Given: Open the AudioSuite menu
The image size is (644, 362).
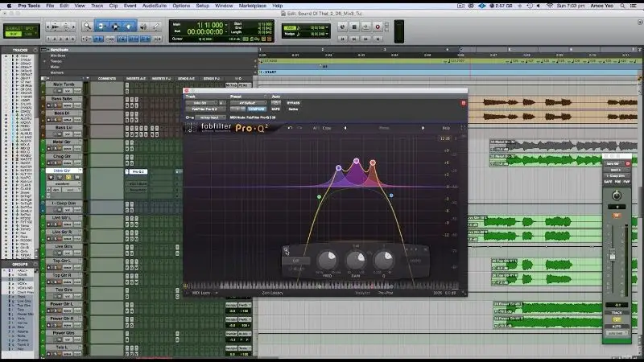Looking at the screenshot, I should pyautogui.click(x=155, y=5).
